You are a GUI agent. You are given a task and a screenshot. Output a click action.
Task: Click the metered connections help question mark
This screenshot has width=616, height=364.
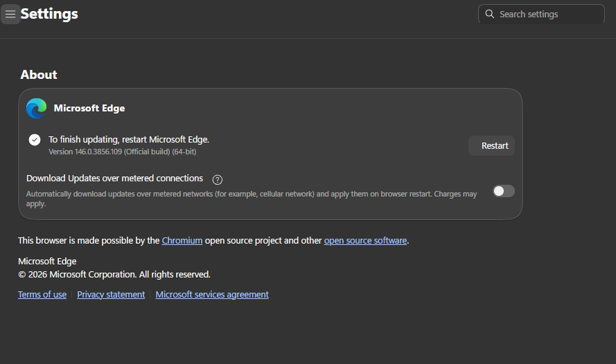click(217, 180)
